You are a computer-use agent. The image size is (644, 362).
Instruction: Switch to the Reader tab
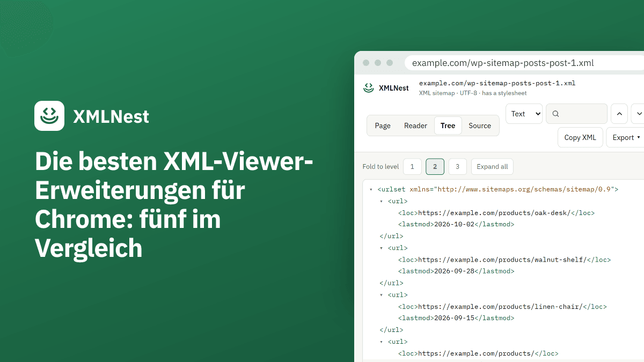point(415,125)
